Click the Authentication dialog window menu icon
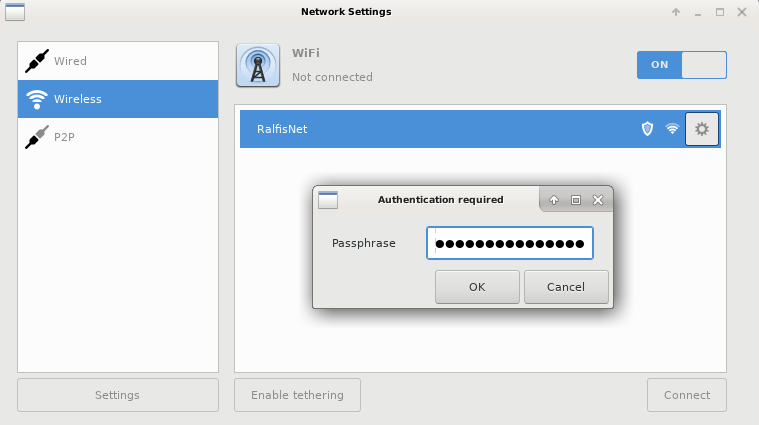 pos(328,200)
